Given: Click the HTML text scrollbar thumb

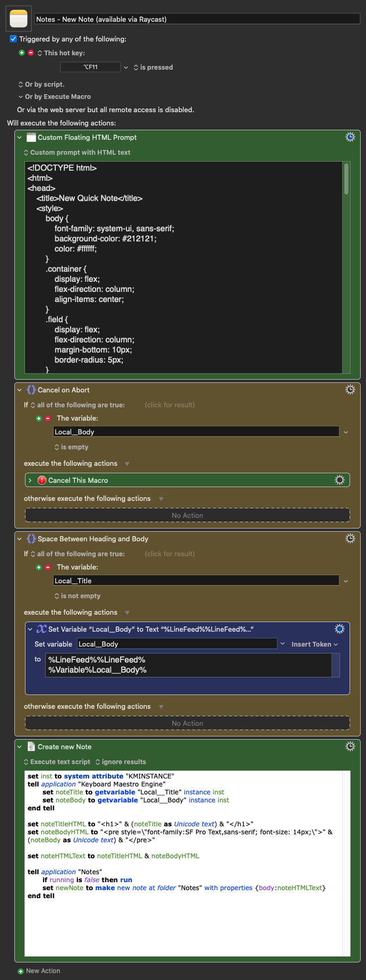Looking at the screenshot, I should pyautogui.click(x=346, y=179).
